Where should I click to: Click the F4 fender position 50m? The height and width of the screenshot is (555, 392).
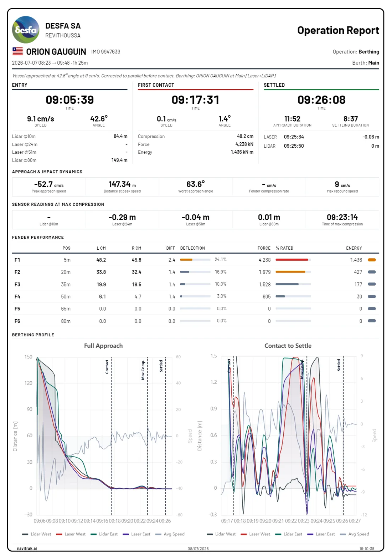click(66, 297)
